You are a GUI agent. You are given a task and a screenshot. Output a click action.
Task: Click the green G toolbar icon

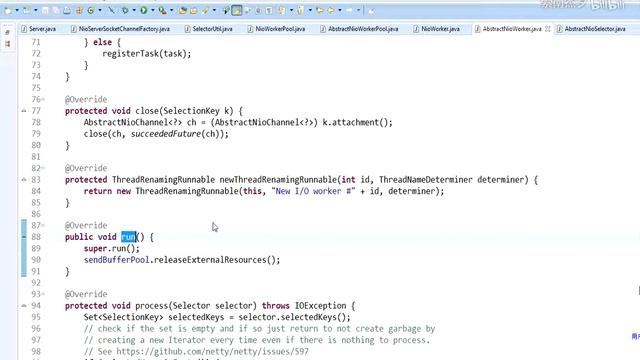[x=91, y=11]
